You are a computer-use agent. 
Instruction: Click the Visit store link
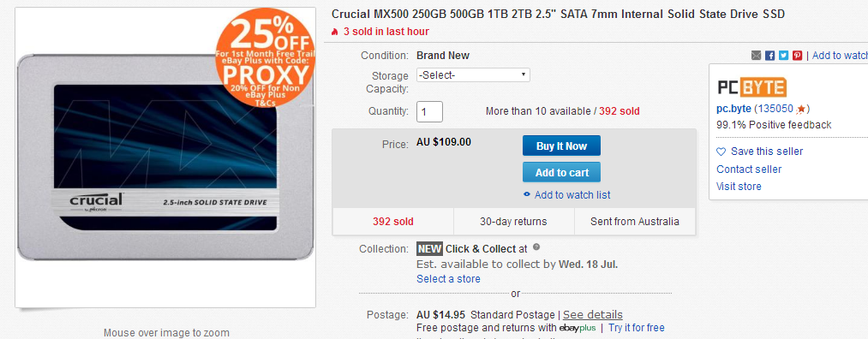tap(739, 187)
